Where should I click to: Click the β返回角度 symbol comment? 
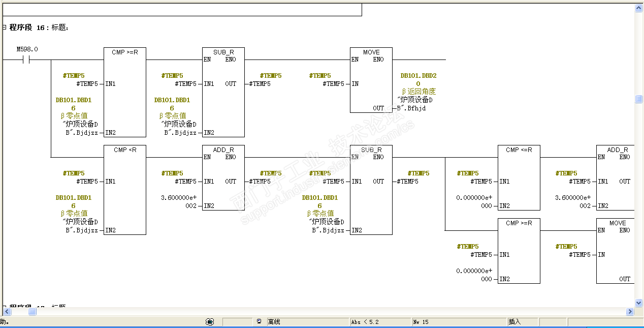pos(419,92)
